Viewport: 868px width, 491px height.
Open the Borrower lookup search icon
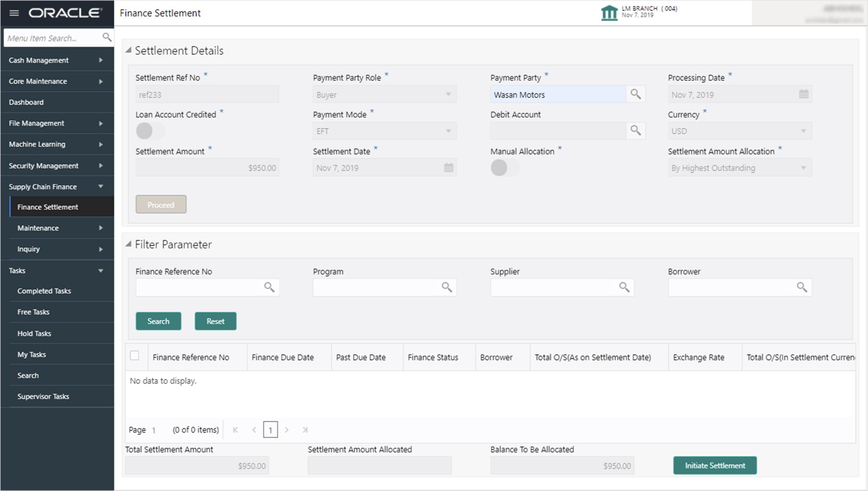pyautogui.click(x=802, y=287)
